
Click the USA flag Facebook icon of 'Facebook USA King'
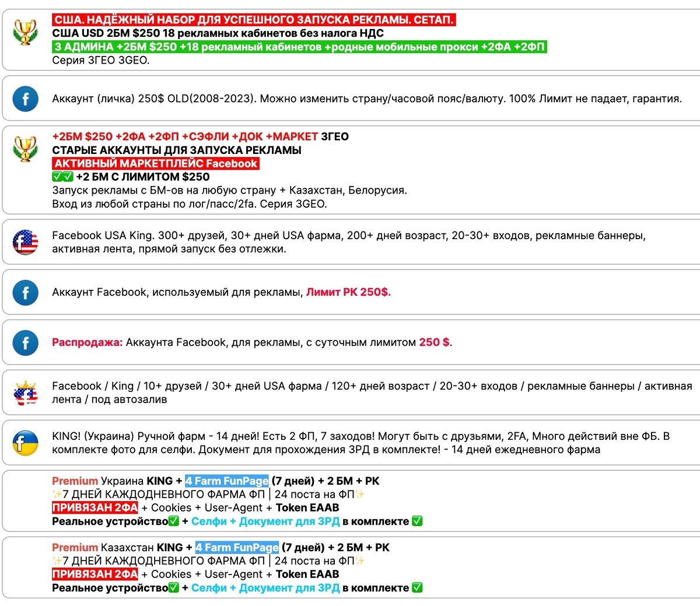25,242
